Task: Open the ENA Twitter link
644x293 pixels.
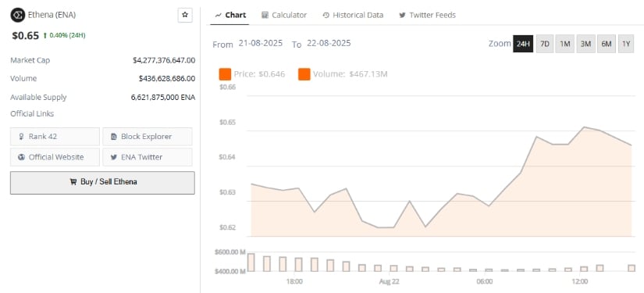Action: click(x=148, y=157)
